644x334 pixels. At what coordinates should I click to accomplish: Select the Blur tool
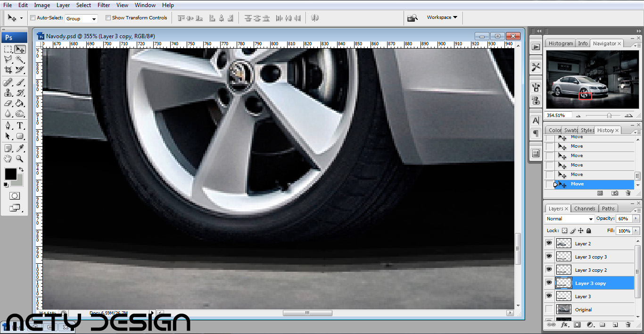(x=8, y=114)
